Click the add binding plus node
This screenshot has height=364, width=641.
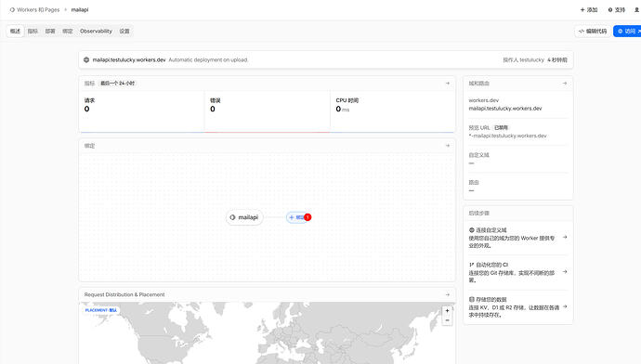click(297, 217)
